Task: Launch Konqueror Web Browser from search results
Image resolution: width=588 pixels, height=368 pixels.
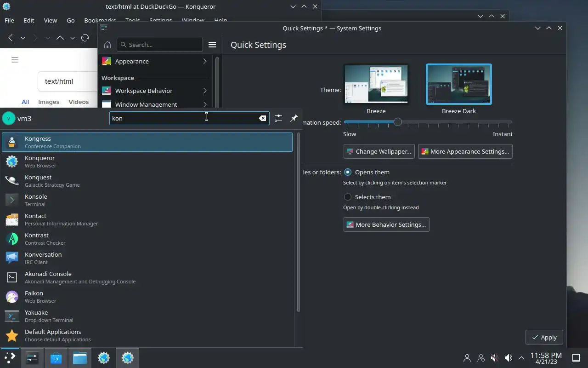Action: coord(147,161)
